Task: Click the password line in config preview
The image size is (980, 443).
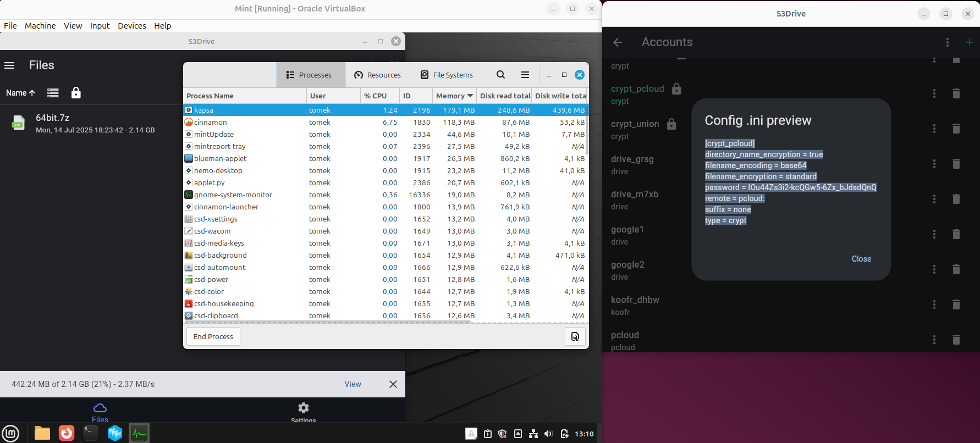Action: point(791,187)
